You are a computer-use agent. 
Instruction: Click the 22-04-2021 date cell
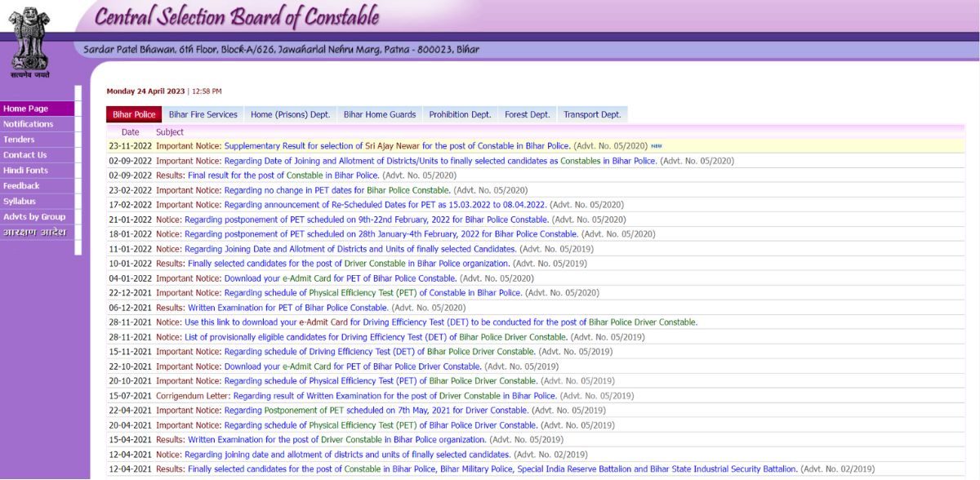tap(131, 411)
